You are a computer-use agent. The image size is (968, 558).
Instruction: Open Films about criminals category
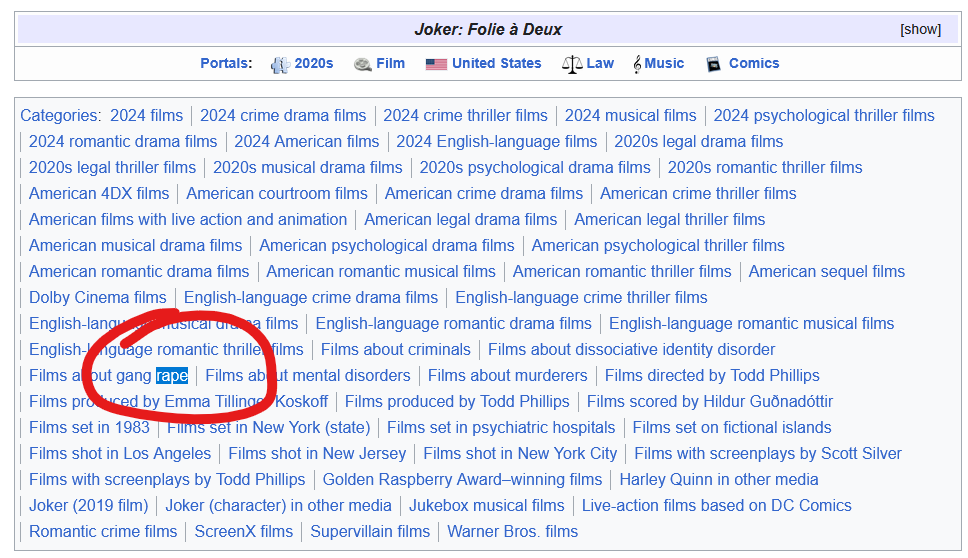(395, 349)
